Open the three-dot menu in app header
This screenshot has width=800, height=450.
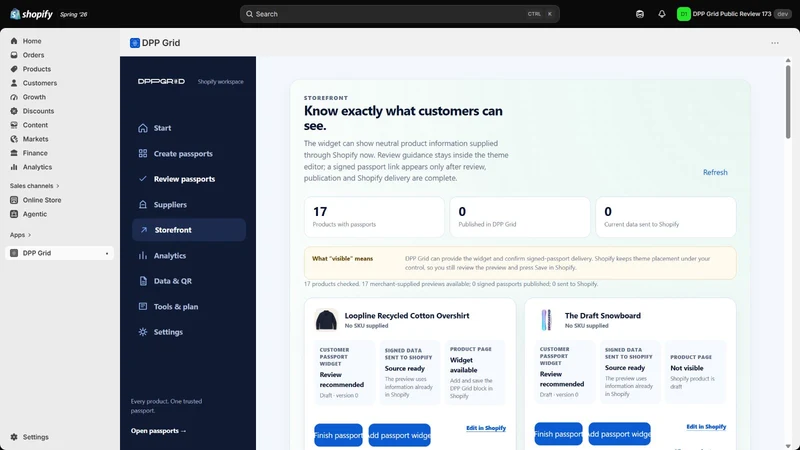pos(775,43)
